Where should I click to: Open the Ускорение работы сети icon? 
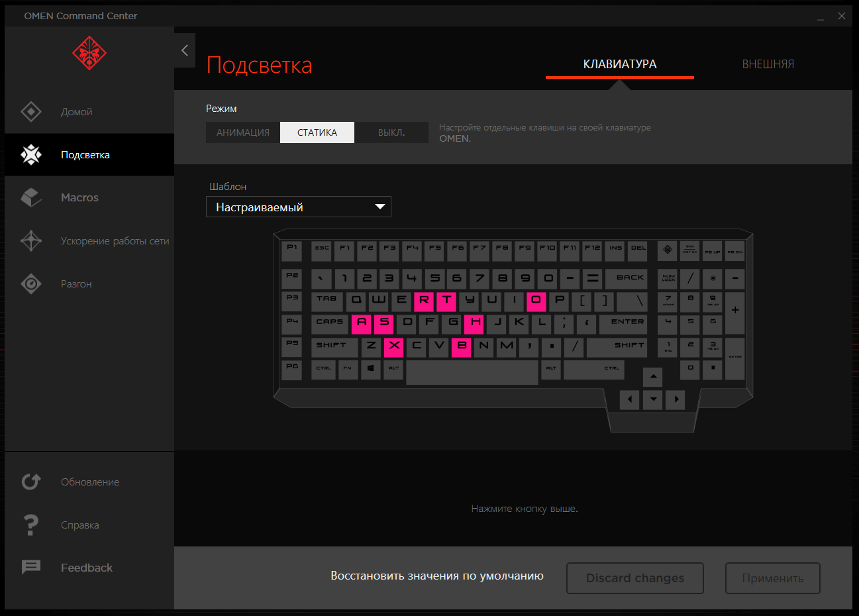[31, 240]
